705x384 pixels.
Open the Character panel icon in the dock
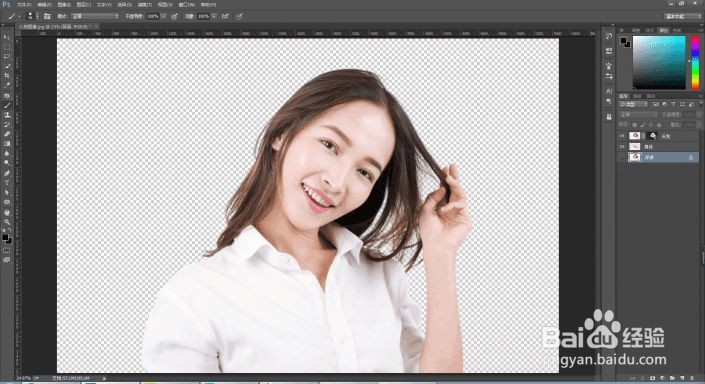[x=609, y=91]
